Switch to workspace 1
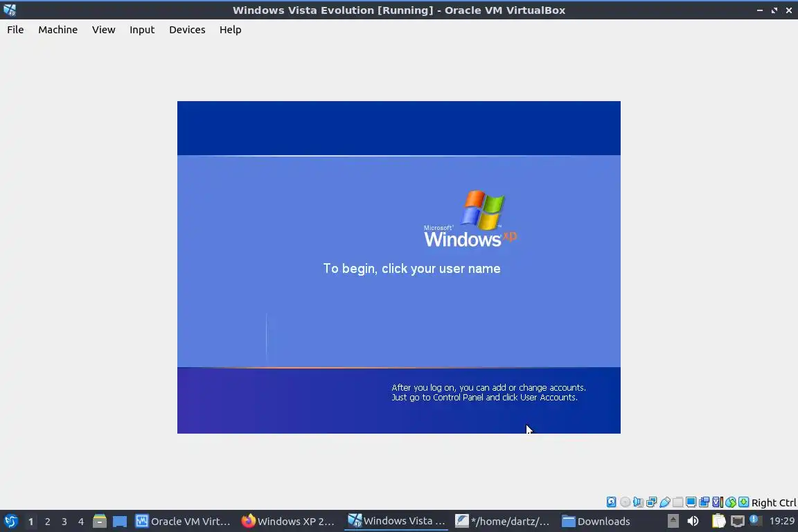The width and height of the screenshot is (798, 532). point(30,522)
